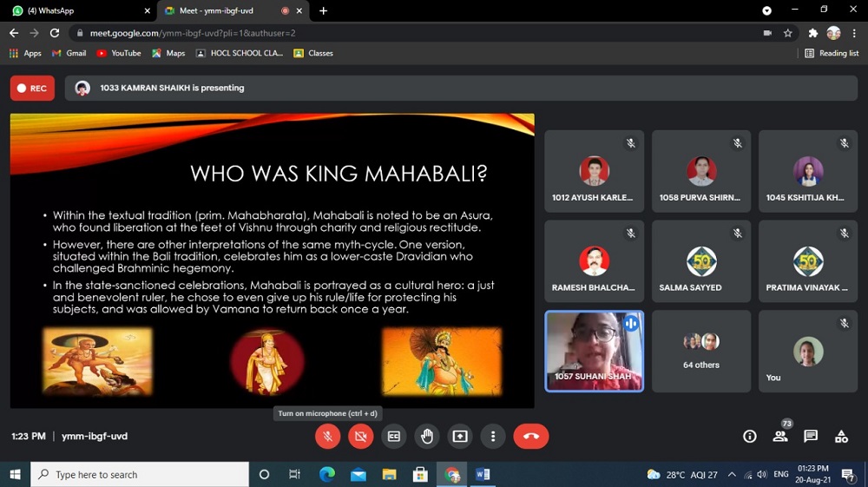Open the meeting details info icon

(750, 437)
